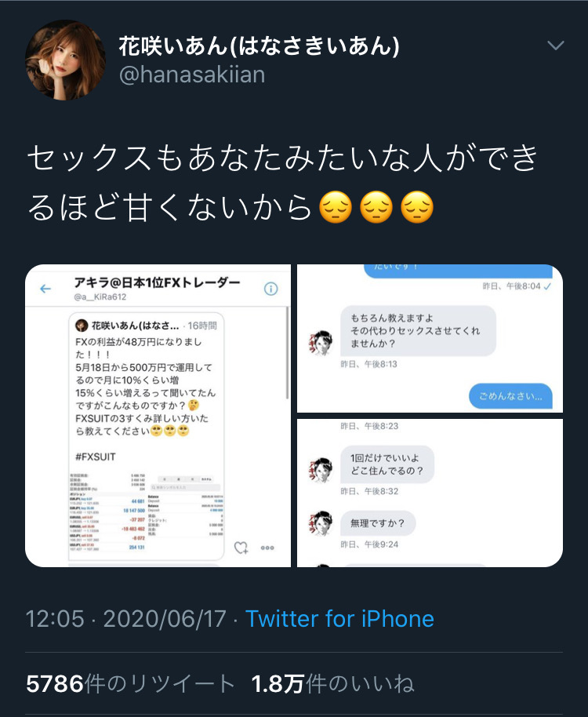
Task: Open the author's profile picture
Action: pyautogui.click(x=65, y=60)
